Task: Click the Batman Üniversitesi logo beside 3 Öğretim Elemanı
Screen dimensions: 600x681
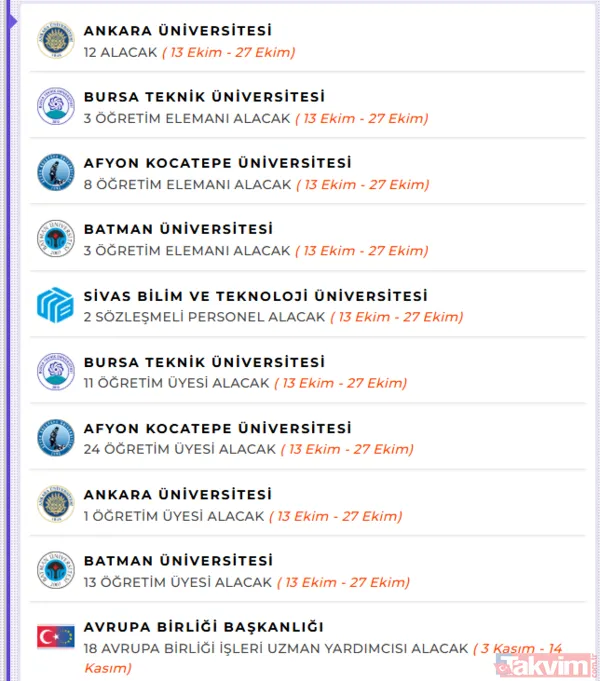Action: click(x=56, y=239)
